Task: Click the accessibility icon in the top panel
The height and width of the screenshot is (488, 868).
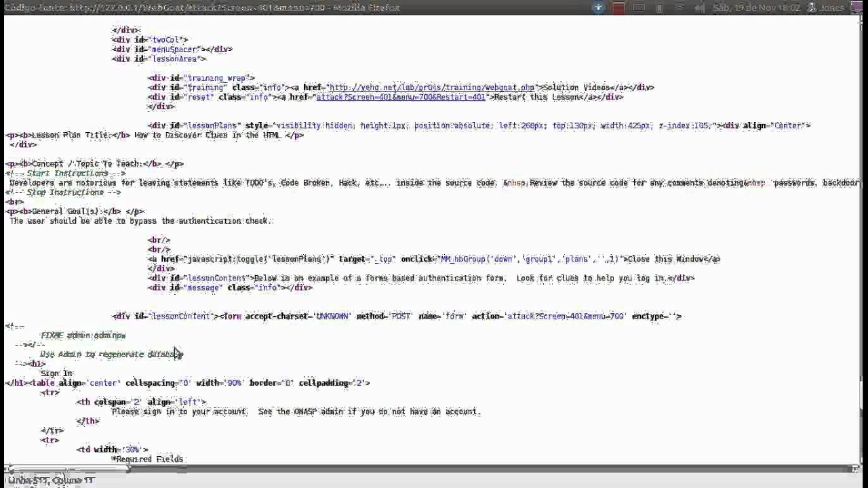Action: [598, 7]
